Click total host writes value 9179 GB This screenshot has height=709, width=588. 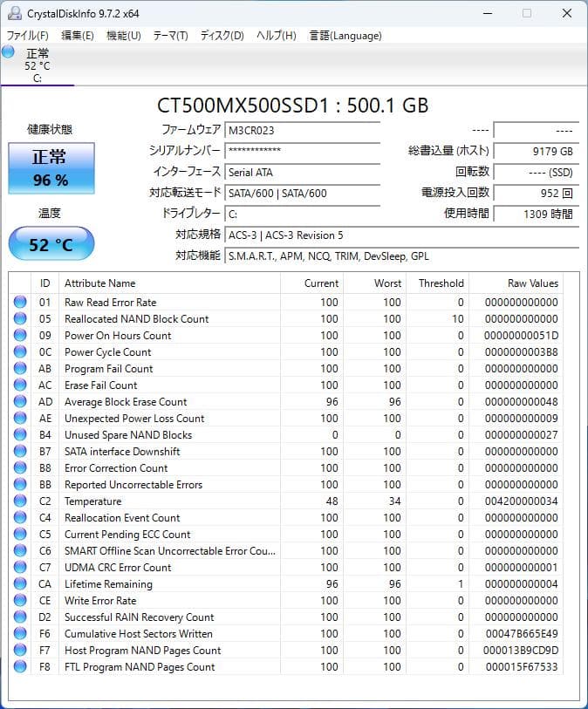click(x=536, y=151)
